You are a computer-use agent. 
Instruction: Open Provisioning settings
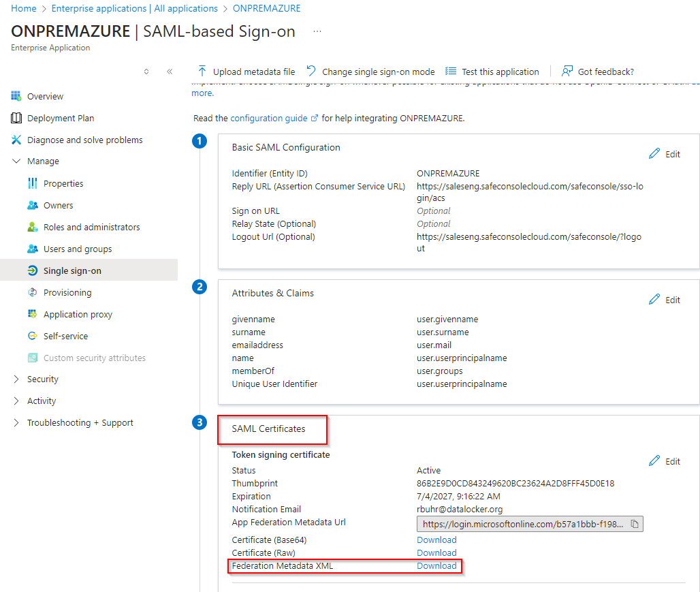[67, 293]
